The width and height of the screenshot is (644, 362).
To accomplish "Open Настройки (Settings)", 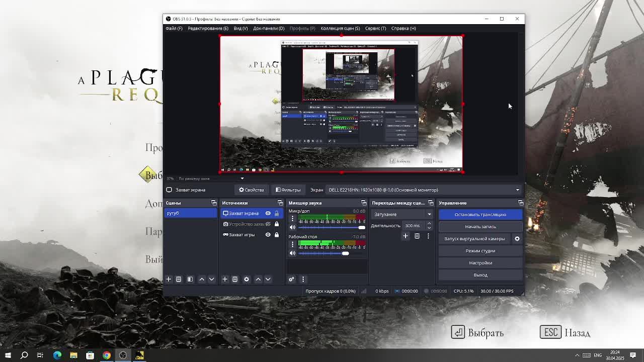I will pyautogui.click(x=480, y=263).
